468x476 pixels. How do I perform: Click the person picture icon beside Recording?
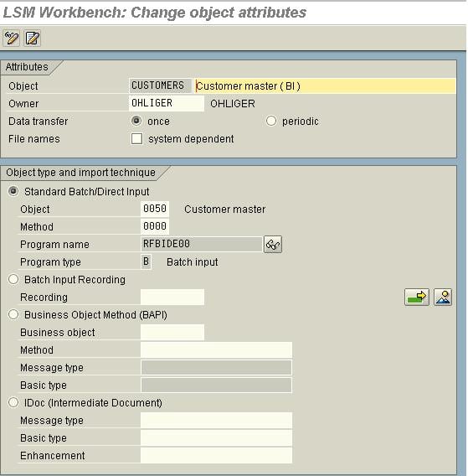click(x=443, y=297)
